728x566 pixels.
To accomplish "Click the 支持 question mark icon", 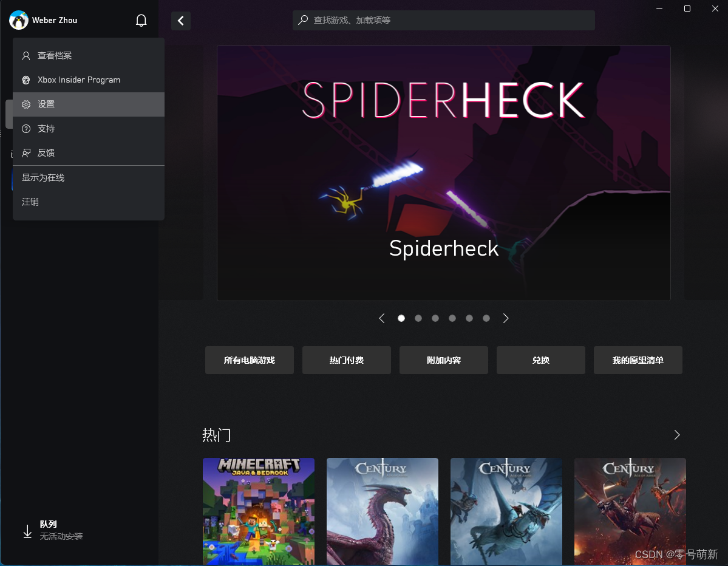I will (x=26, y=129).
